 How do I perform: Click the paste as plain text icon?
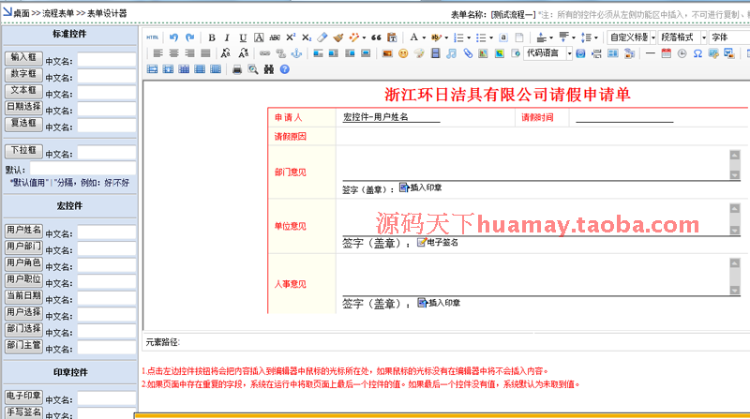pyautogui.click(x=392, y=37)
